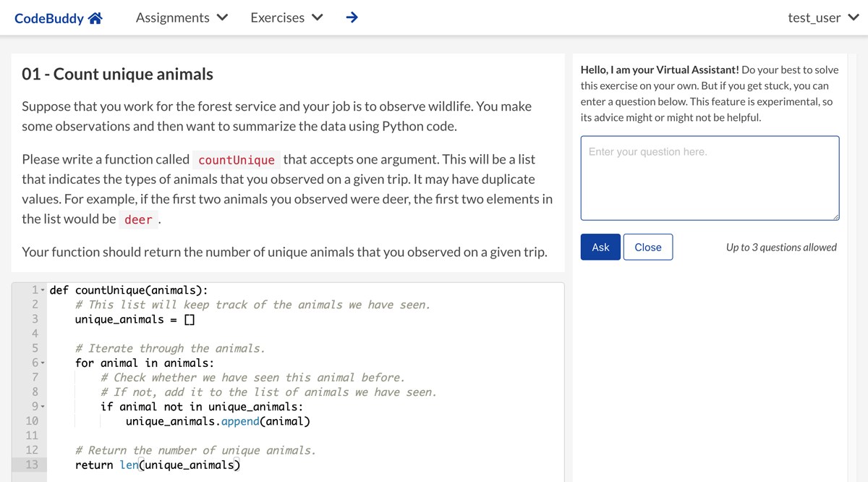Open the test_user account menu

pos(822,17)
